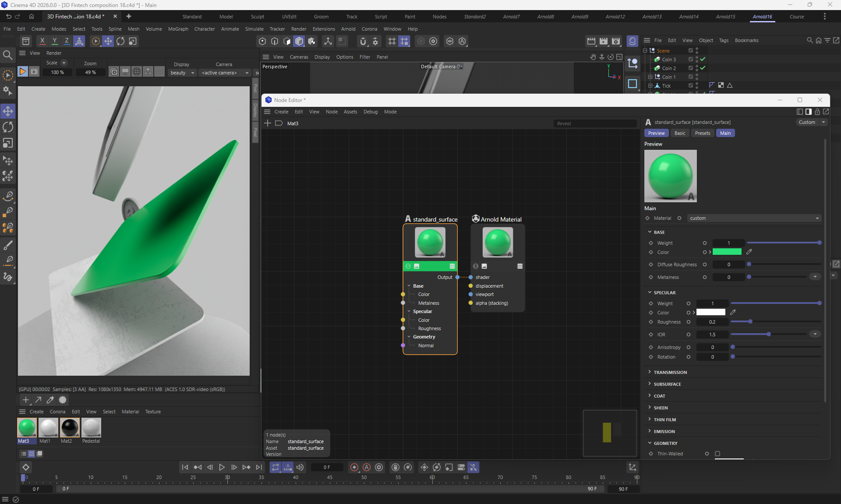The height and width of the screenshot is (504, 841).
Task: Enable the Thin-Walled checkbox
Action: [717, 454]
